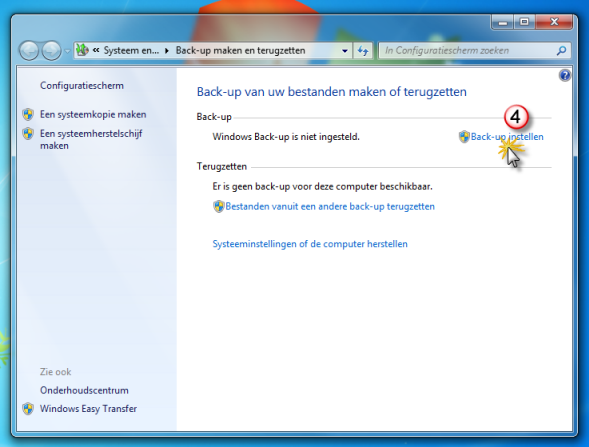The width and height of the screenshot is (589, 447).
Task: Click 'Er is geen back-up voor deze computer beschikbaar.'
Action: 322,186
